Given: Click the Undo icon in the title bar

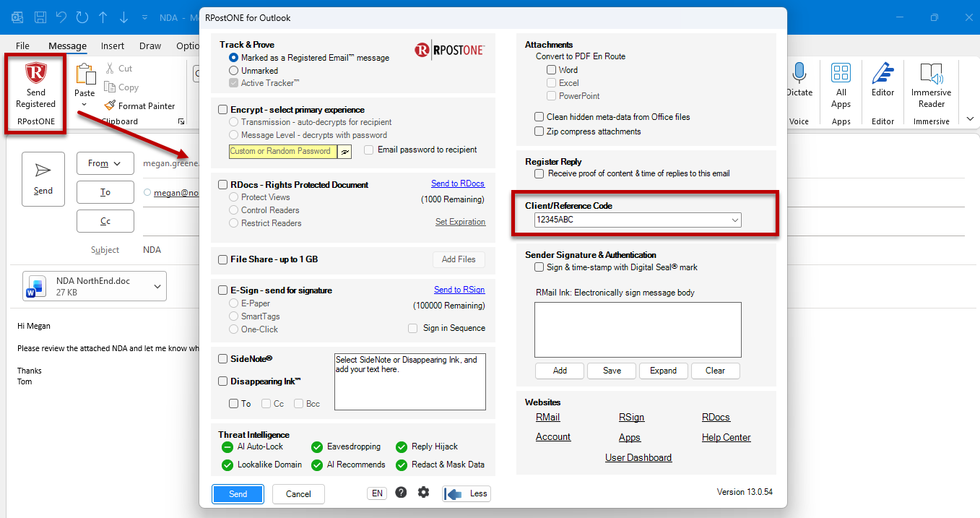Looking at the screenshot, I should tap(61, 17).
